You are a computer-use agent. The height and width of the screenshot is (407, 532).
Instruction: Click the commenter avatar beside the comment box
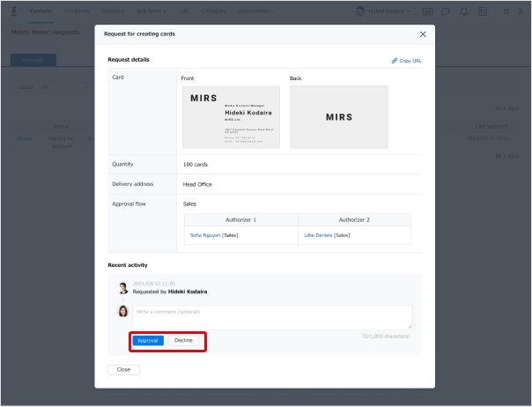[x=123, y=311]
